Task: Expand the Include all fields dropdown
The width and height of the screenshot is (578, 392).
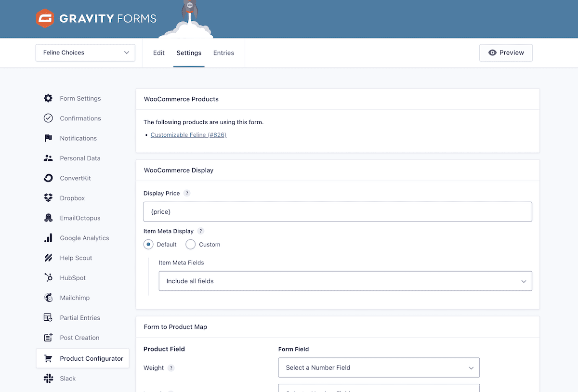Action: click(x=345, y=281)
